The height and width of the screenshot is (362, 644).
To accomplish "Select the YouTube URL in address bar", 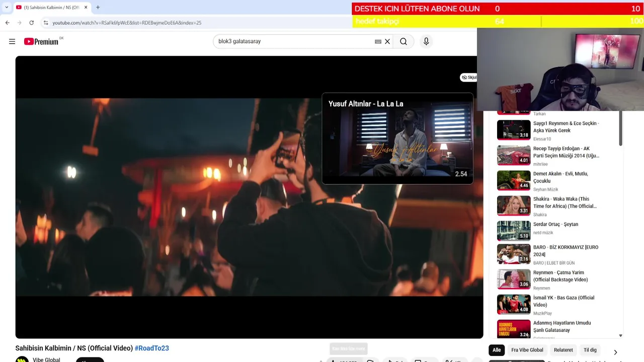I will [127, 23].
